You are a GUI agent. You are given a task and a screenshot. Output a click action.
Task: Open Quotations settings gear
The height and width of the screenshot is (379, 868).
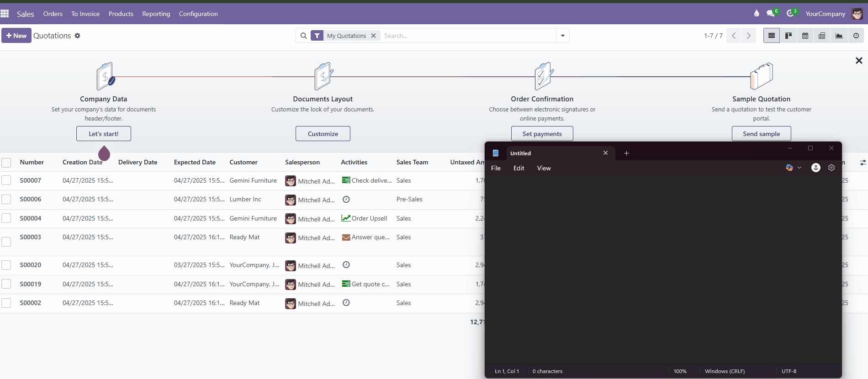click(x=78, y=36)
